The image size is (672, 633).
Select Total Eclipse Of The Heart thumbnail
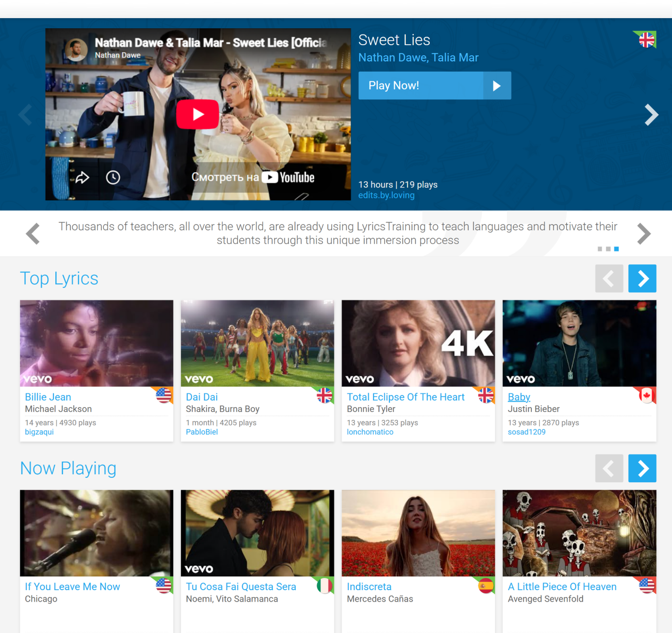(418, 343)
